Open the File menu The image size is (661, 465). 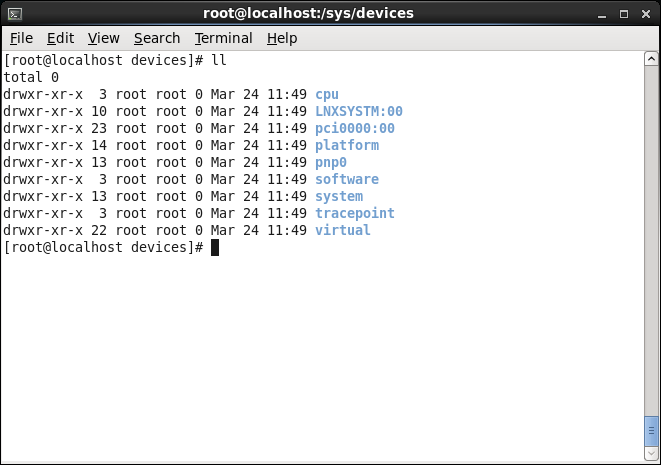click(x=21, y=38)
